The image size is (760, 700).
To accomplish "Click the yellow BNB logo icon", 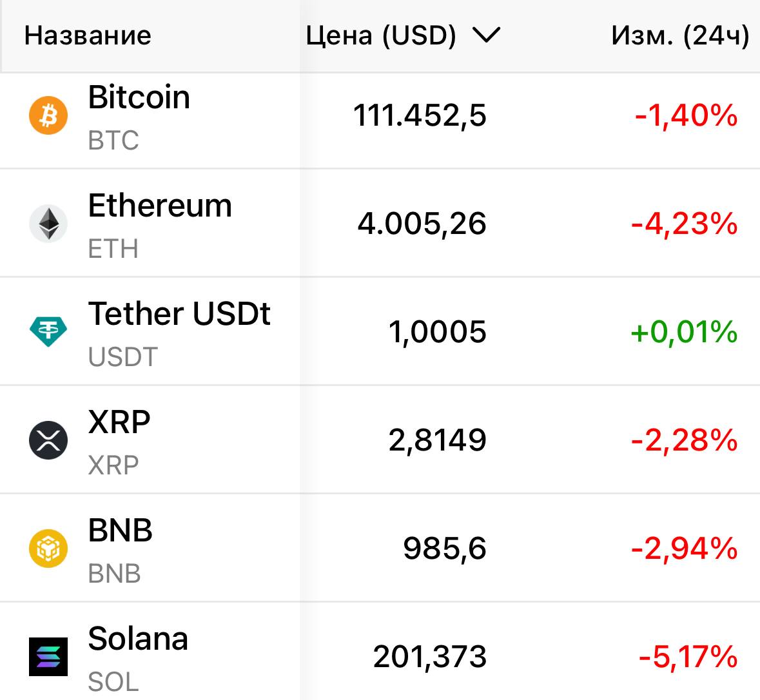I will 48,549.
